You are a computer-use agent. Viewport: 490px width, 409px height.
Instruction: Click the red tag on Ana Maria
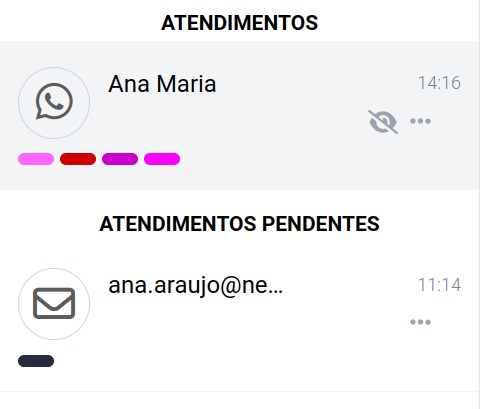pos(78,159)
